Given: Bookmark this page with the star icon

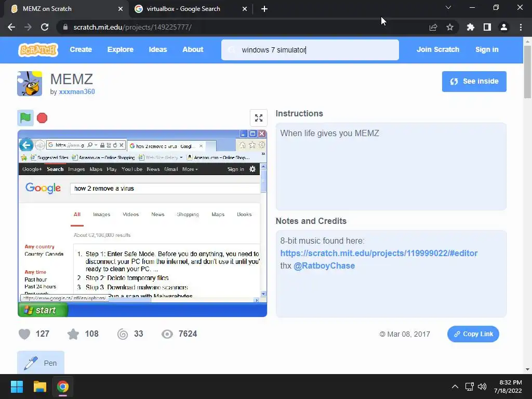Looking at the screenshot, I should [450, 27].
